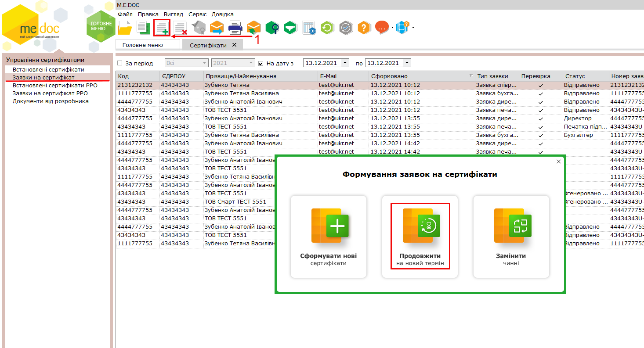This screenshot has width=644, height=348.
Task: Click the green hexagon filter funnel icon
Action: pyautogui.click(x=290, y=28)
